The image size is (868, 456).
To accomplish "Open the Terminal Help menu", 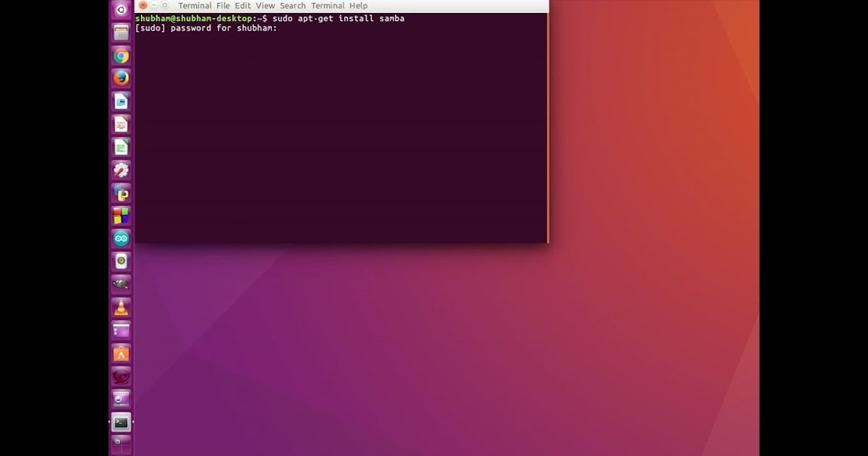I will click(x=359, y=5).
